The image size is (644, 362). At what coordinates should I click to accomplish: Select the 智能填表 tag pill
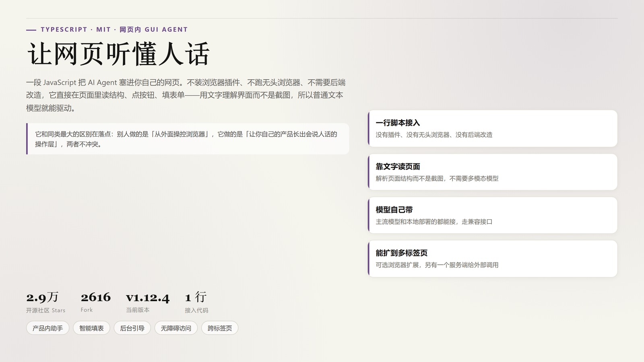click(91, 328)
